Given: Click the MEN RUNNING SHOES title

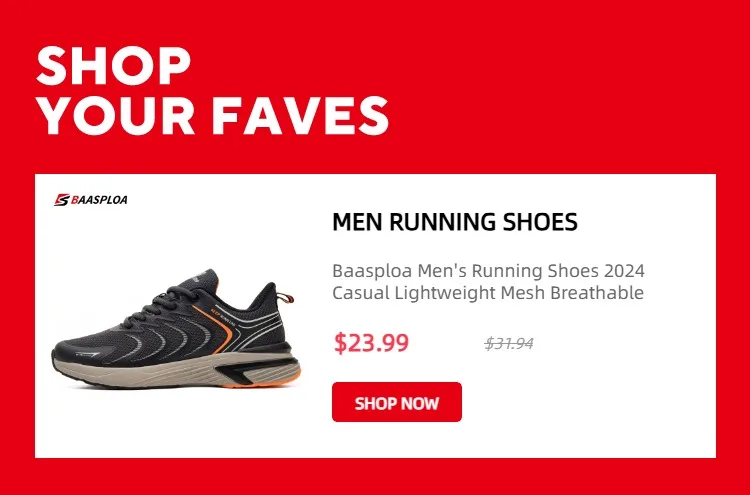Looking at the screenshot, I should pyautogui.click(x=455, y=222).
